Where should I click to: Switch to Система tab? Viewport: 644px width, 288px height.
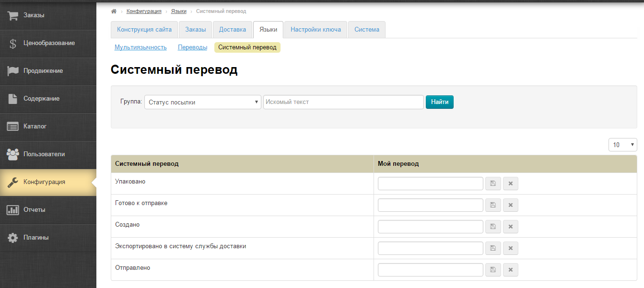(x=367, y=29)
